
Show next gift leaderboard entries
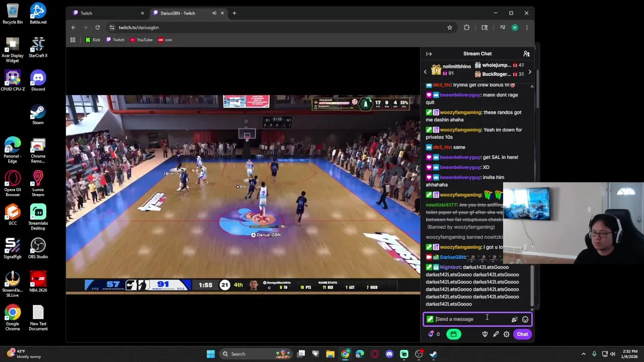pos(529,72)
